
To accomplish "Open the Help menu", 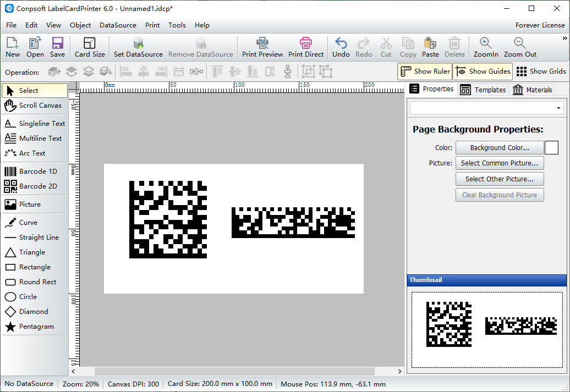I will coord(202,25).
